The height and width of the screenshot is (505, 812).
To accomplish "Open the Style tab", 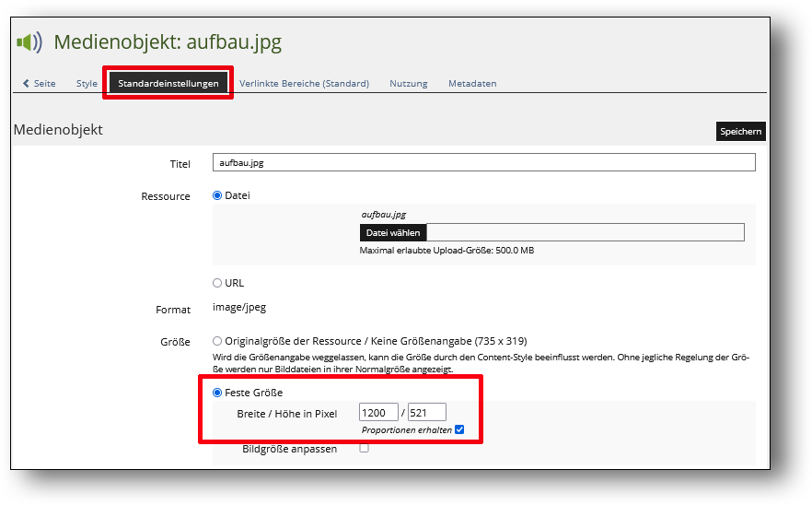I will tap(87, 84).
